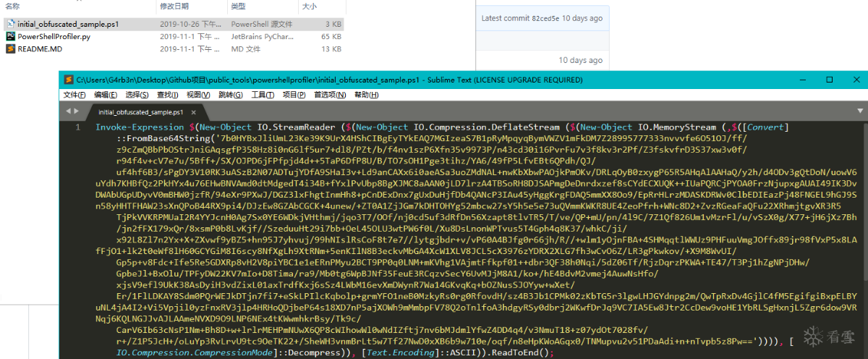Click FromBase64String method call in code
Image resolution: width=868 pixels, height=359 pixels.
click(x=168, y=138)
